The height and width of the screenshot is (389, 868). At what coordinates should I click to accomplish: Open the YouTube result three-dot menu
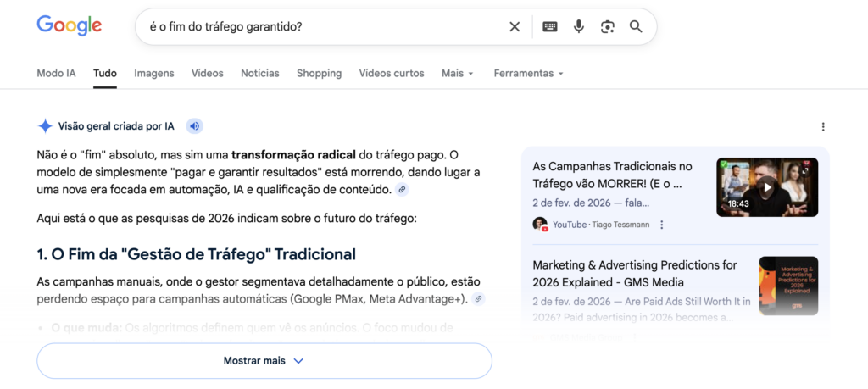pos(662,225)
